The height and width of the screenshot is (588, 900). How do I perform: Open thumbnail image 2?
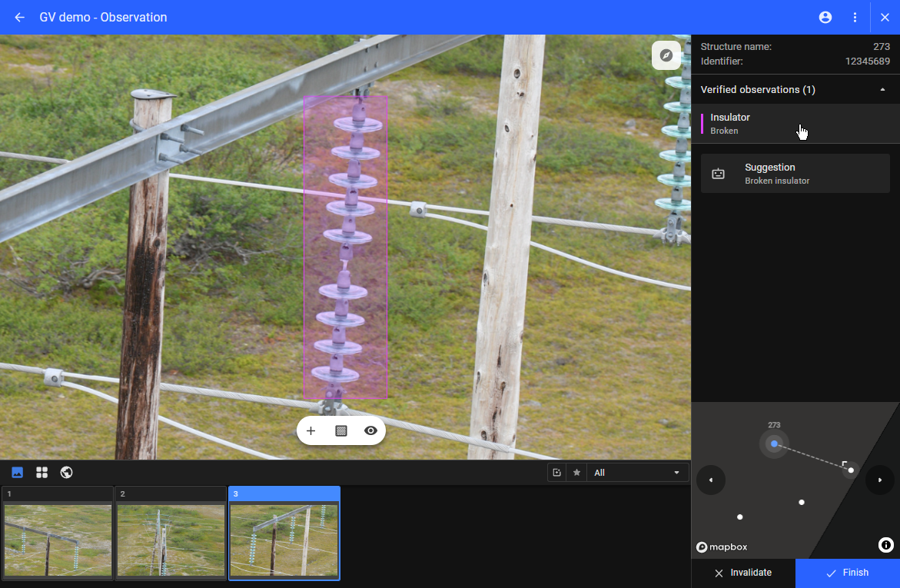click(x=171, y=534)
